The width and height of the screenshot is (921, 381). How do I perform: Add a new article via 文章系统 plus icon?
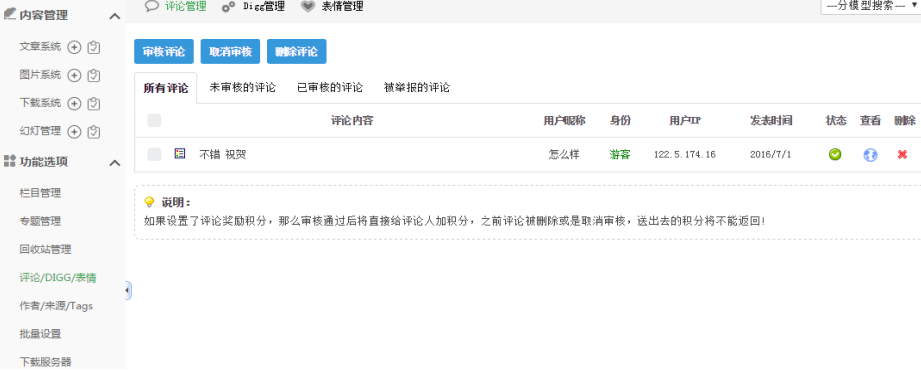[74, 48]
